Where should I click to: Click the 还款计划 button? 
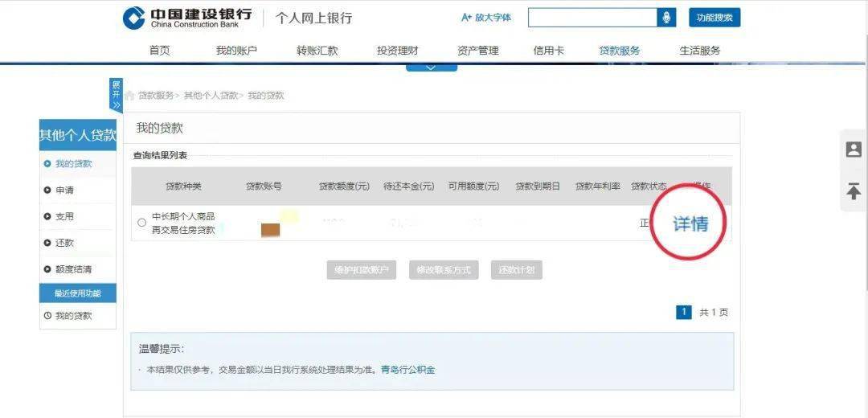[x=517, y=270]
